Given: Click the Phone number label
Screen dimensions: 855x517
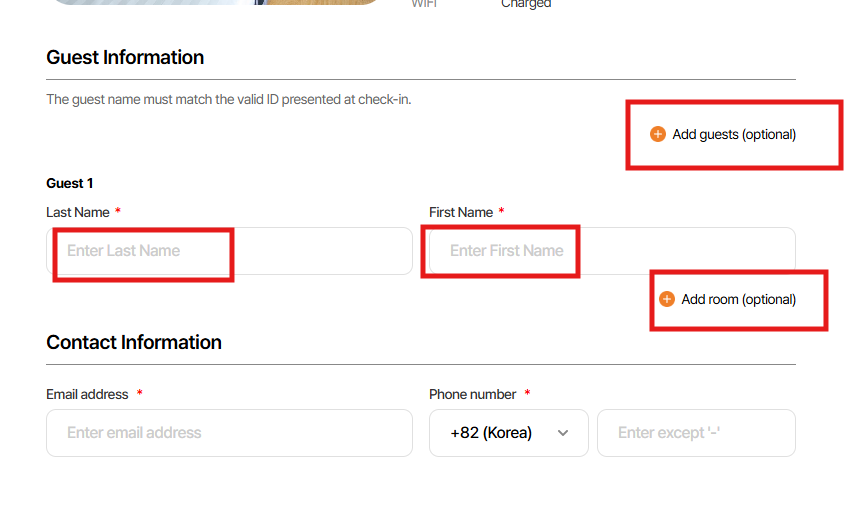Looking at the screenshot, I should click(x=473, y=394).
